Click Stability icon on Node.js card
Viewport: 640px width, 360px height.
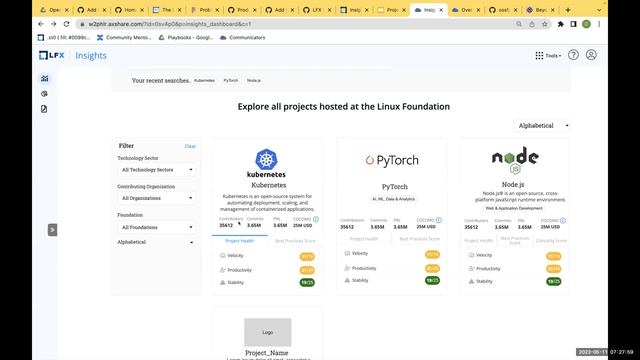(x=471, y=281)
